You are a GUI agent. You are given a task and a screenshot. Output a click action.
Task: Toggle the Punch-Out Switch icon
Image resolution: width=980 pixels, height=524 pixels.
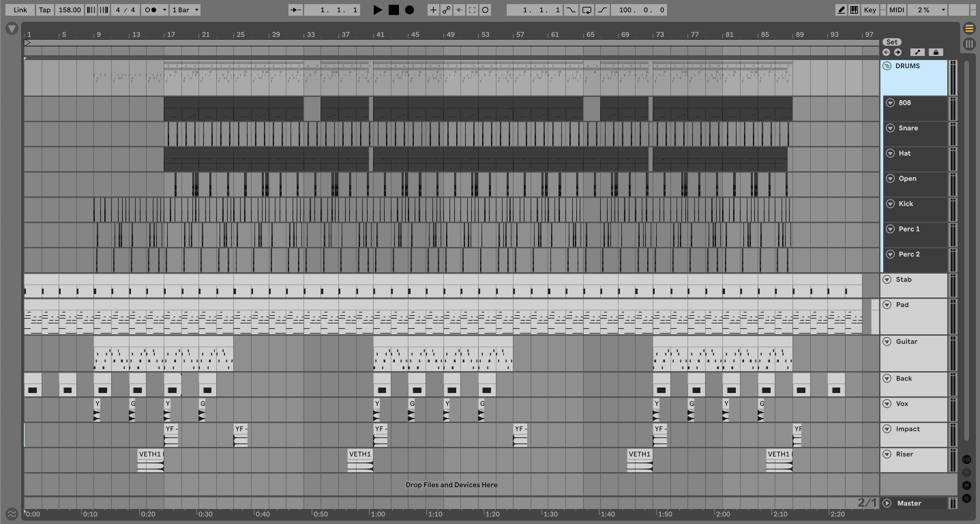[603, 10]
